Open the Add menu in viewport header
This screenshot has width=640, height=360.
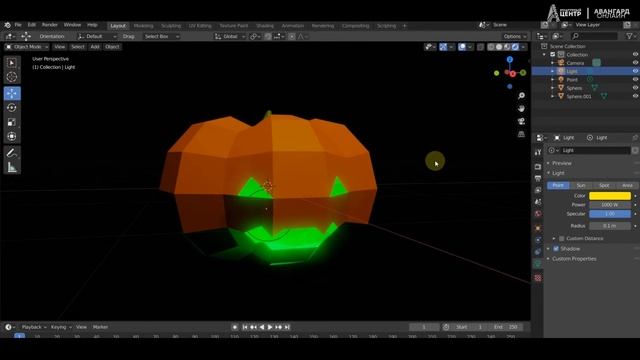95,47
